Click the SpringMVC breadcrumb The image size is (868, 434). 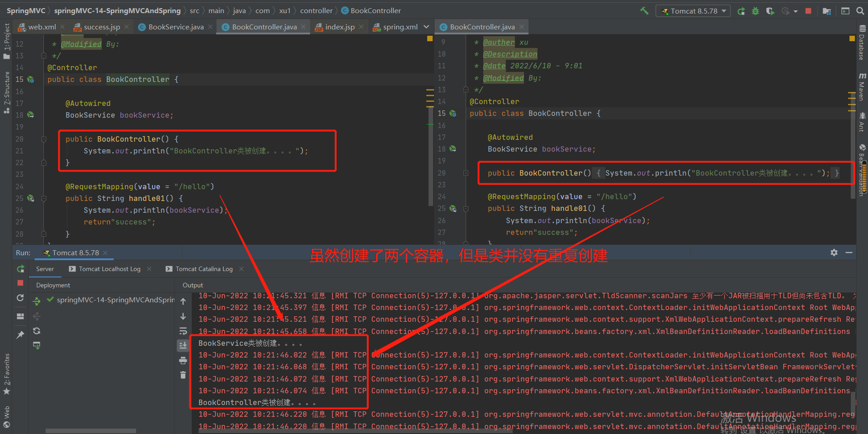tap(26, 10)
